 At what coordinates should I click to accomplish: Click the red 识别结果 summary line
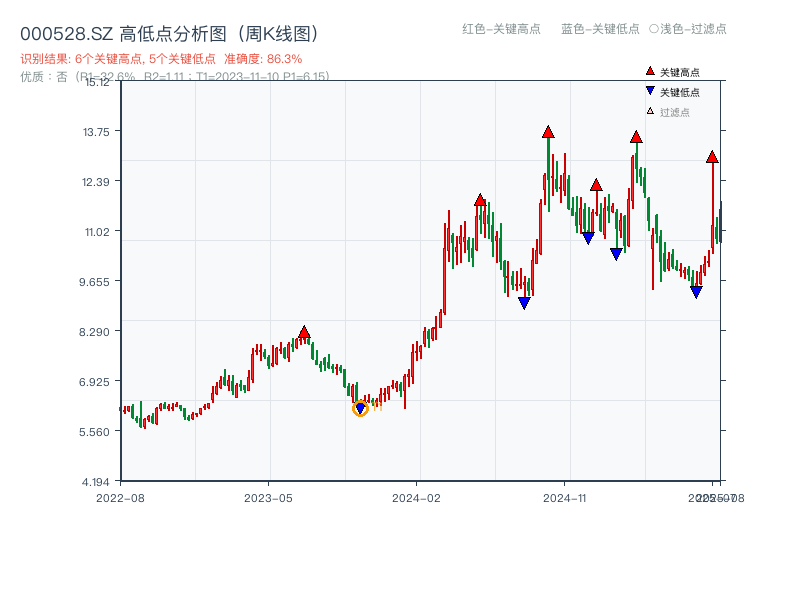pos(161,59)
